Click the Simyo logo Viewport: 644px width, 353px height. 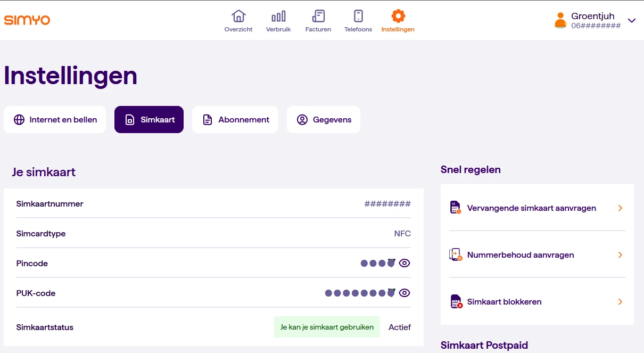pyautogui.click(x=27, y=20)
